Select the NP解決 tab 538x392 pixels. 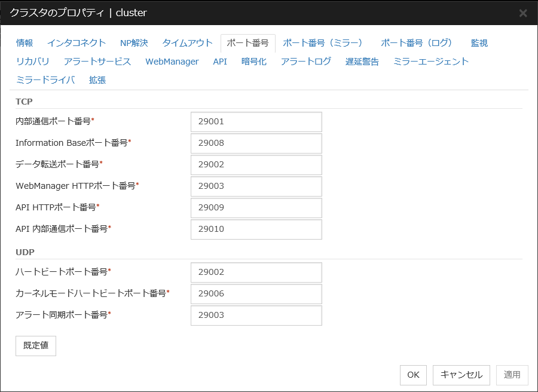(x=133, y=43)
